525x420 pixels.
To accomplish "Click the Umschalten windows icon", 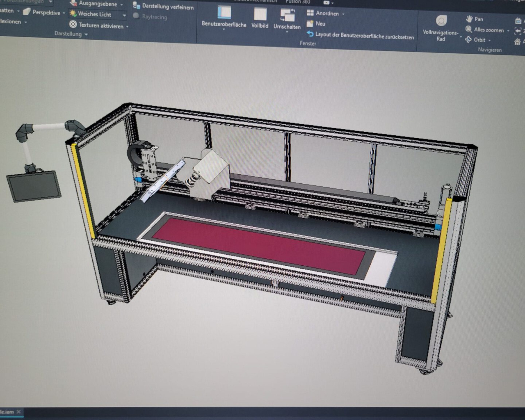I will (x=288, y=15).
